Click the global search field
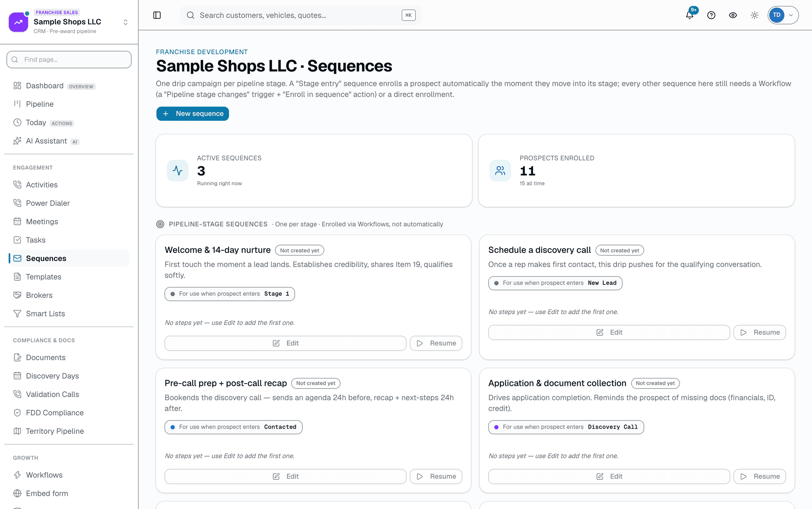This screenshot has width=812, height=509. (x=301, y=15)
